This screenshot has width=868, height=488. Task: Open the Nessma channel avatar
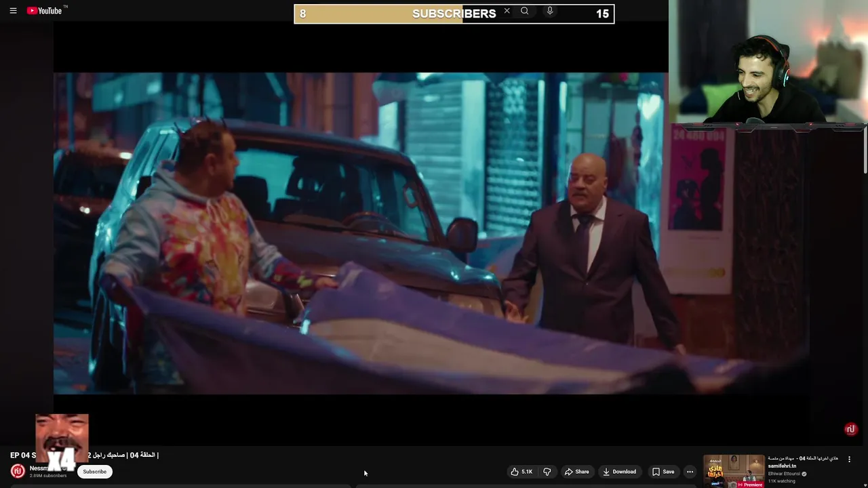18,471
